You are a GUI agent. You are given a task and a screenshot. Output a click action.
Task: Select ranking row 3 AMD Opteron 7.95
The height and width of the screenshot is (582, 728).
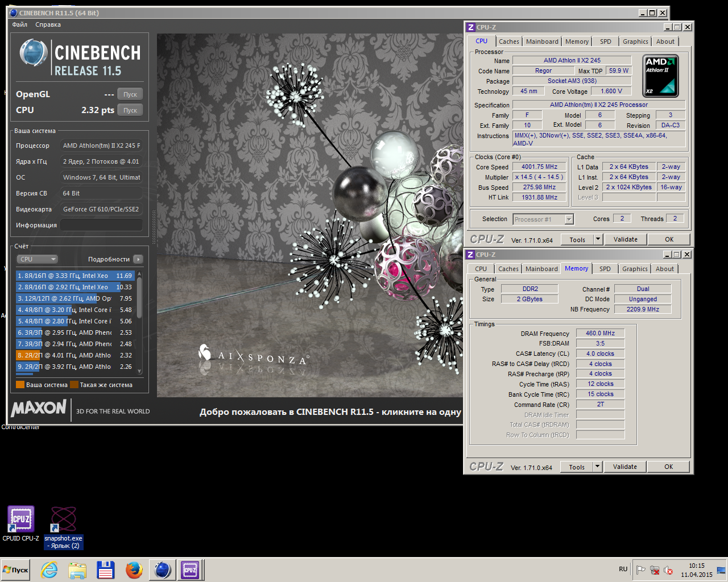pos(75,298)
